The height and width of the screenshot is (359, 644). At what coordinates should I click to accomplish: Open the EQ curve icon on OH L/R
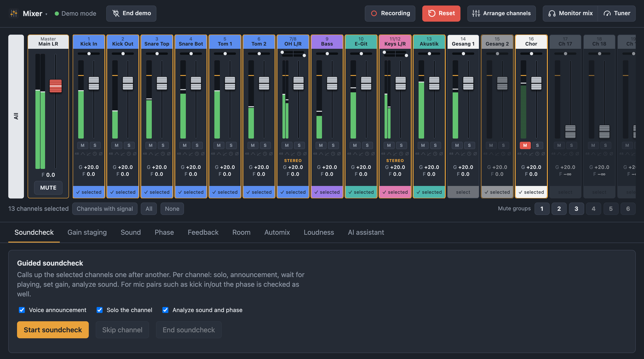tap(287, 154)
